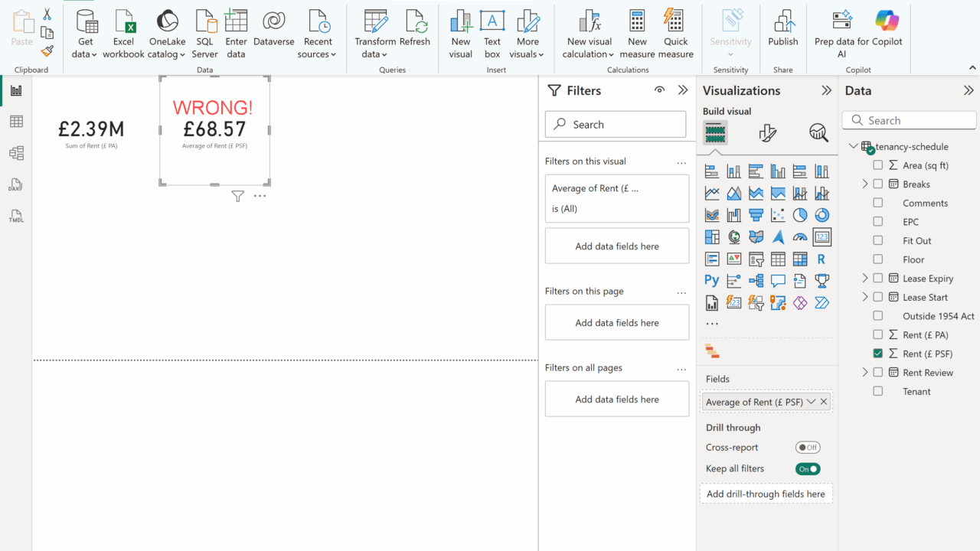Select the pie chart visual
Image resolution: width=980 pixels, height=551 pixels.
800,215
